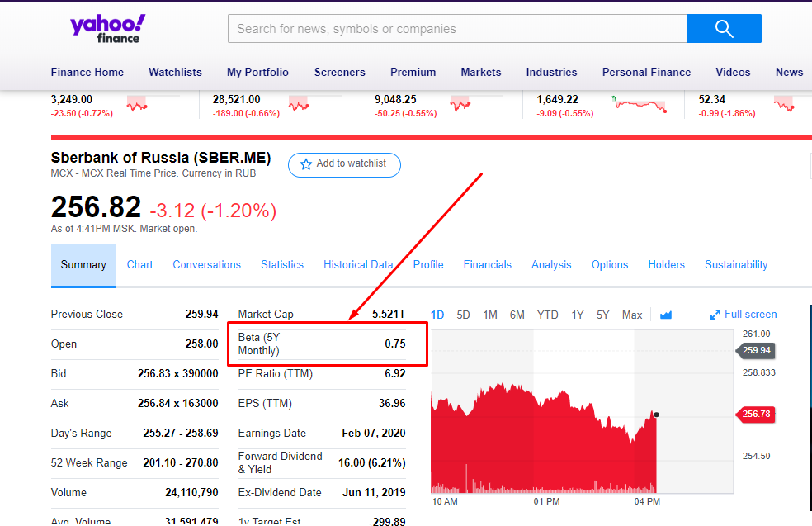Click the Sberbank of Russia (SBER.ME) heading

pyautogui.click(x=161, y=158)
